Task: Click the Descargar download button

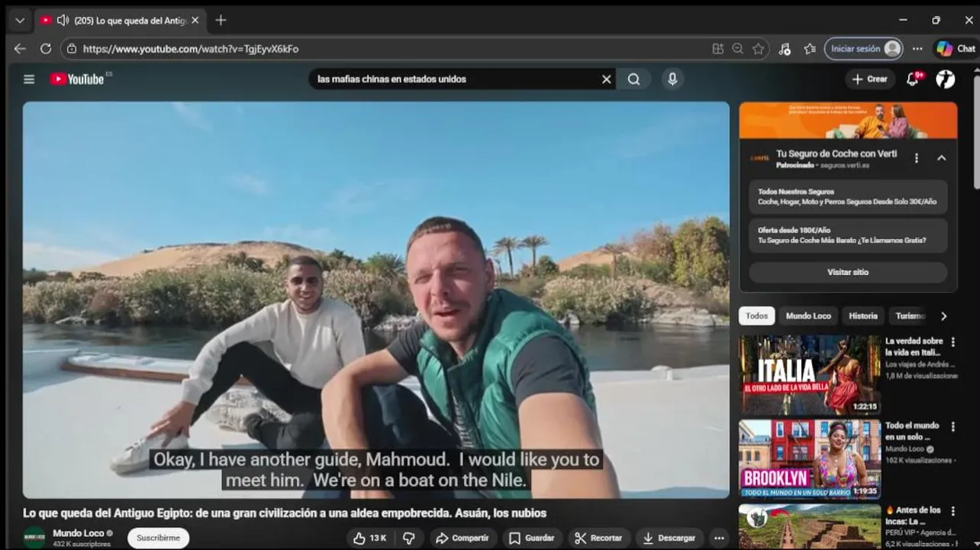Action: pyautogui.click(x=669, y=538)
